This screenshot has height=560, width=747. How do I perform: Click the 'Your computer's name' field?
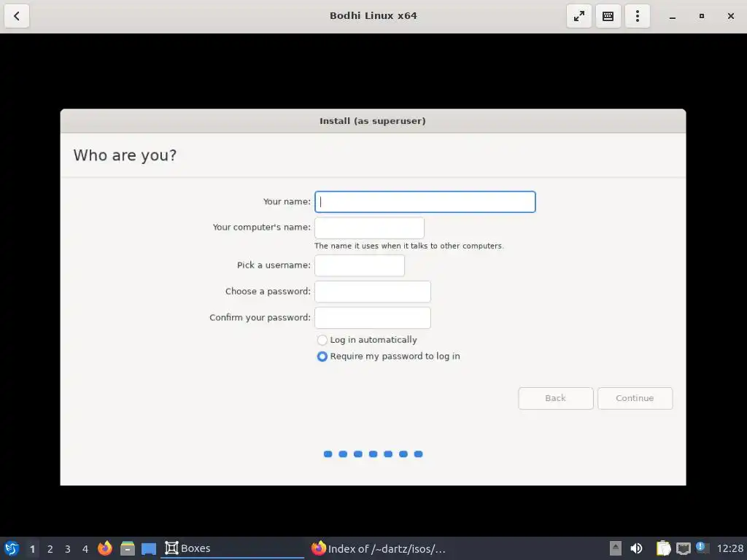369,228
